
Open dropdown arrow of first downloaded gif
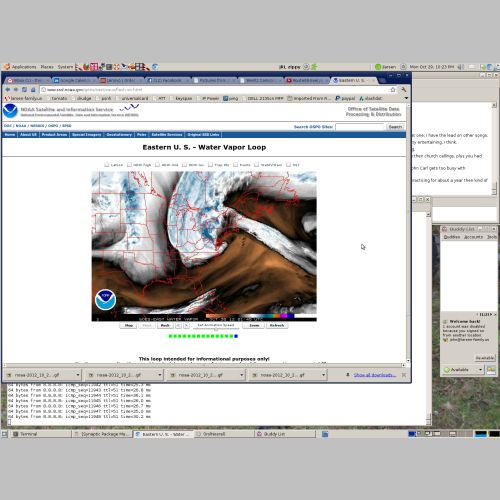[x=78, y=375]
